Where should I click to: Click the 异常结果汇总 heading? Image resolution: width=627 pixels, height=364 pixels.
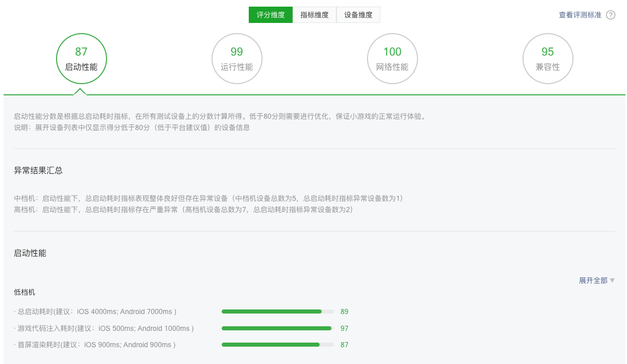click(38, 170)
